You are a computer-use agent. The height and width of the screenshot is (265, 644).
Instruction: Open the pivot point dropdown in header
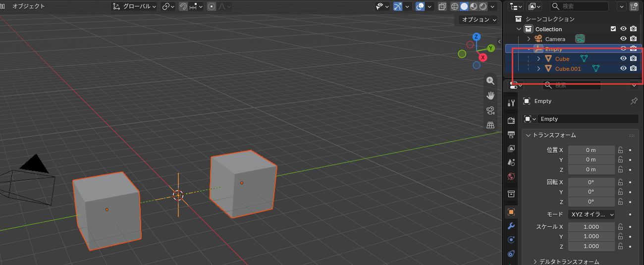168,6
